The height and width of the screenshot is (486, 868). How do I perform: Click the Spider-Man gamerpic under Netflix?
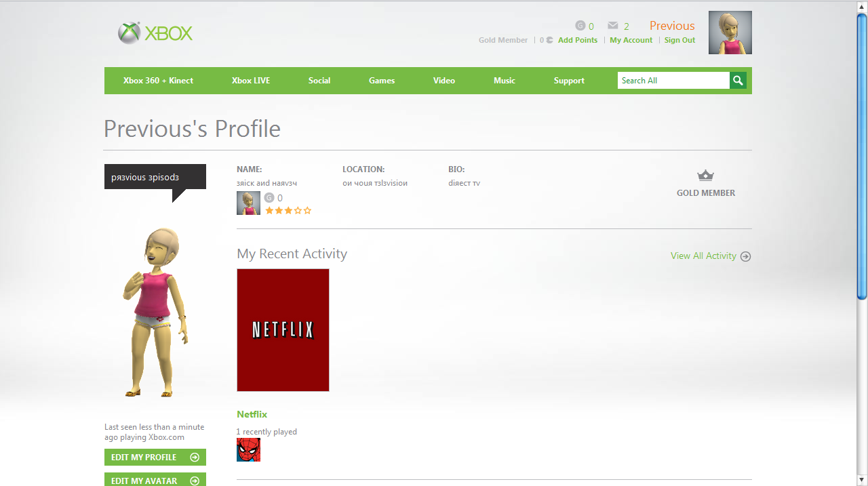248,449
